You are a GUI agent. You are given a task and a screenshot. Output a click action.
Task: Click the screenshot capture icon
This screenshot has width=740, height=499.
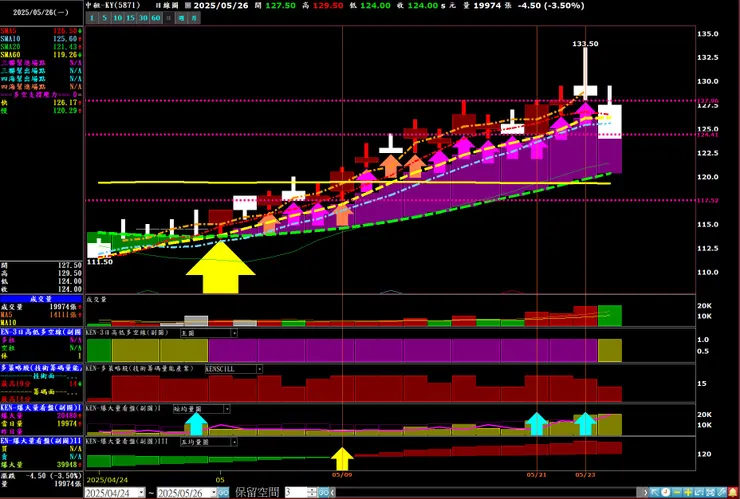click(710, 492)
